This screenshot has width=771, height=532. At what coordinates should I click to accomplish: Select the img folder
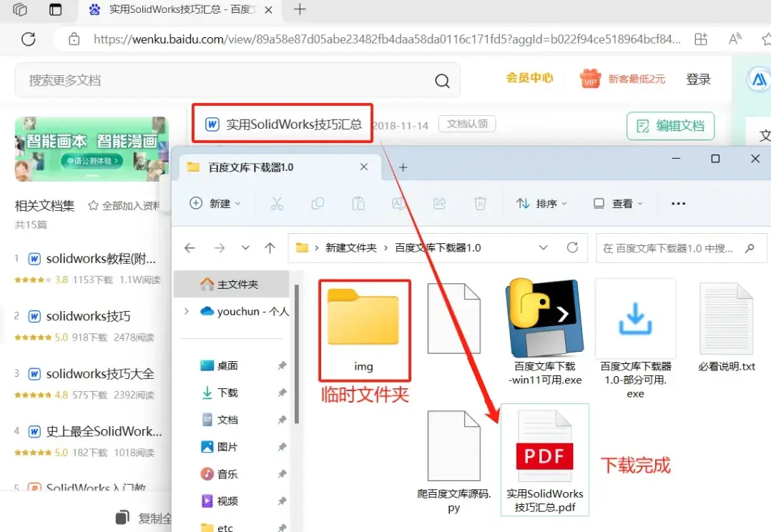[x=364, y=330]
